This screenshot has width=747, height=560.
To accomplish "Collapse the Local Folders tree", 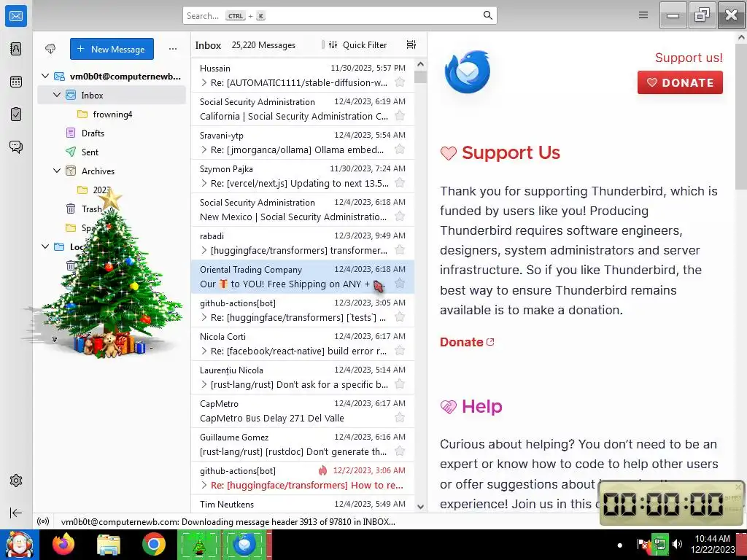I will 45,246.
